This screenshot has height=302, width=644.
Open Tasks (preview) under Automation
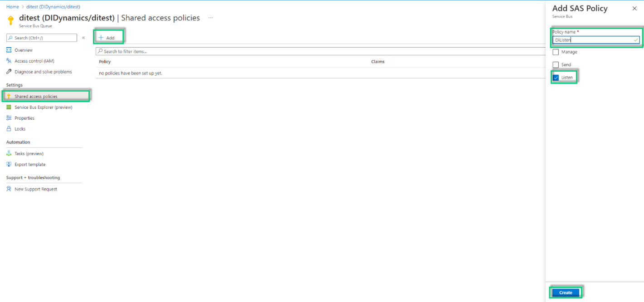click(29, 154)
